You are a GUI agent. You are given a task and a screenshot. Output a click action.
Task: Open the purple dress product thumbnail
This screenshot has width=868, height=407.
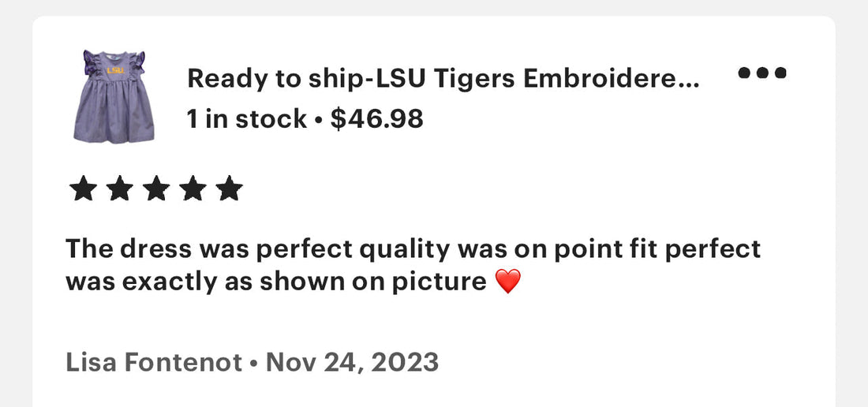[x=114, y=97]
